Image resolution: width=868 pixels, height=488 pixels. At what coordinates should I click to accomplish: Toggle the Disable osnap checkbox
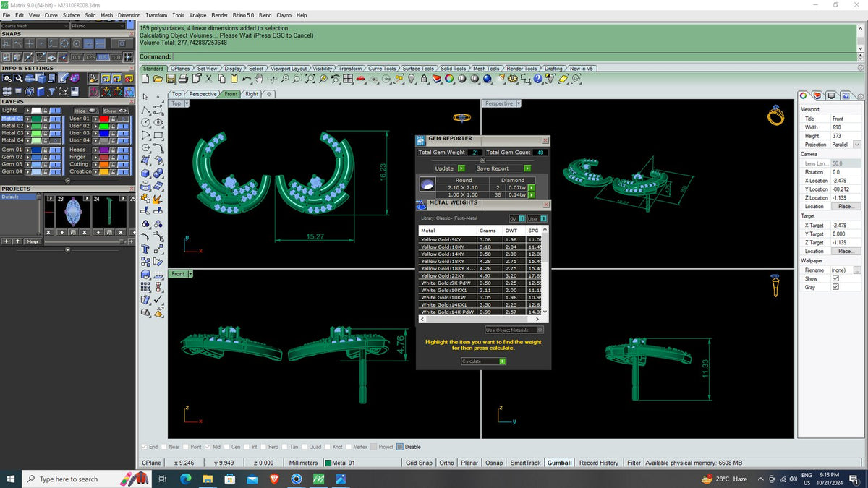click(x=399, y=447)
